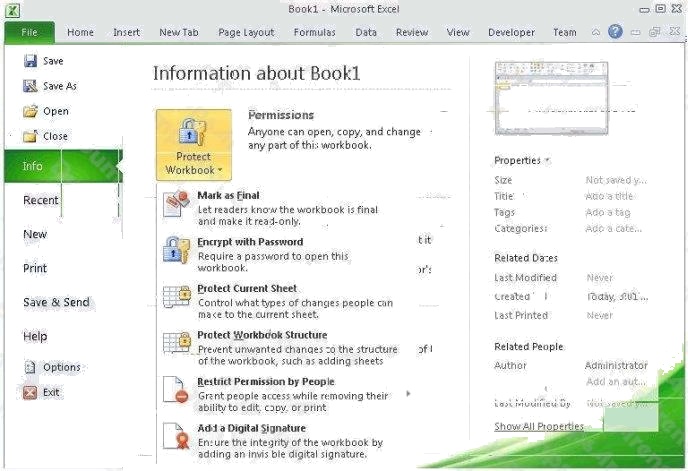
Task: Click Add an author field
Action: 616,381
